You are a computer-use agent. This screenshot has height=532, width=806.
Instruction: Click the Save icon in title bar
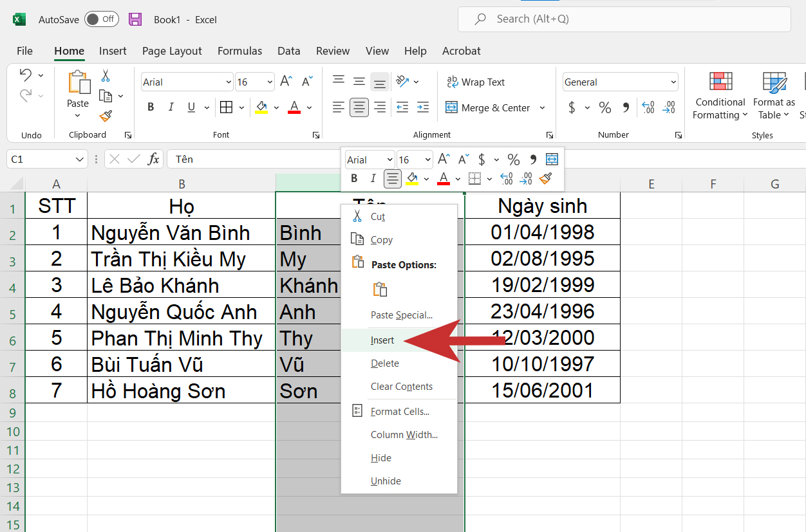click(x=135, y=19)
